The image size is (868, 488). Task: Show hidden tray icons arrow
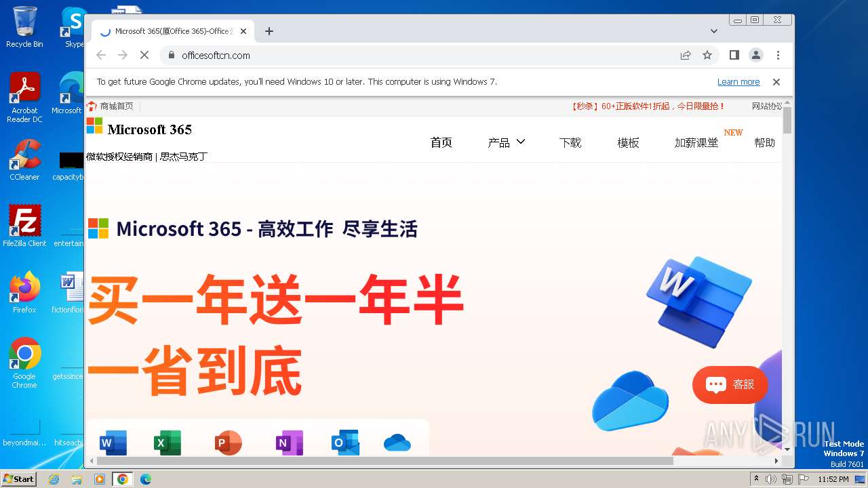757,479
